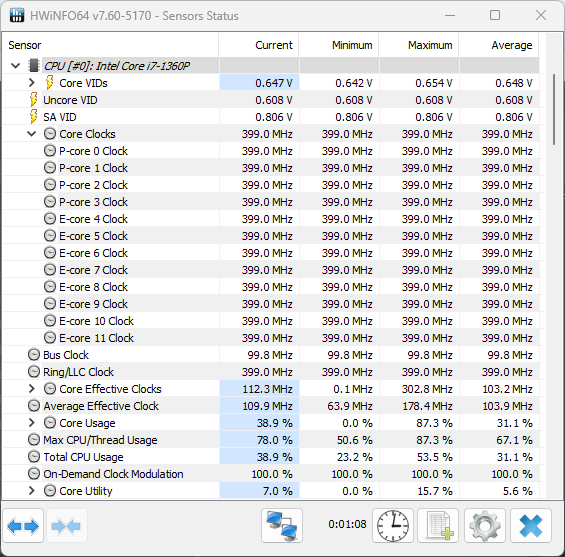Expand the Core Effective Clocks row
The image size is (565, 557).
pos(32,389)
